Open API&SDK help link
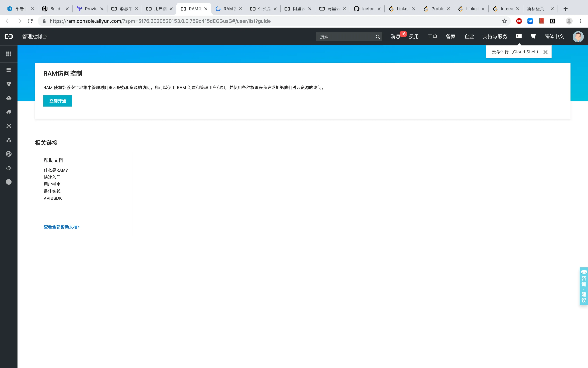The height and width of the screenshot is (368, 588). (53, 198)
